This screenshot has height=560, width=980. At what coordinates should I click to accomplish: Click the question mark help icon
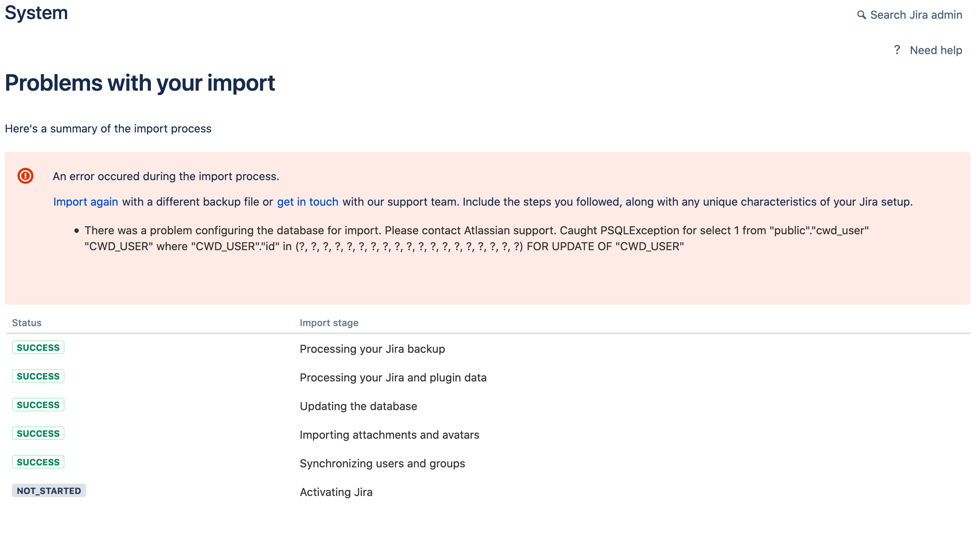pyautogui.click(x=897, y=50)
